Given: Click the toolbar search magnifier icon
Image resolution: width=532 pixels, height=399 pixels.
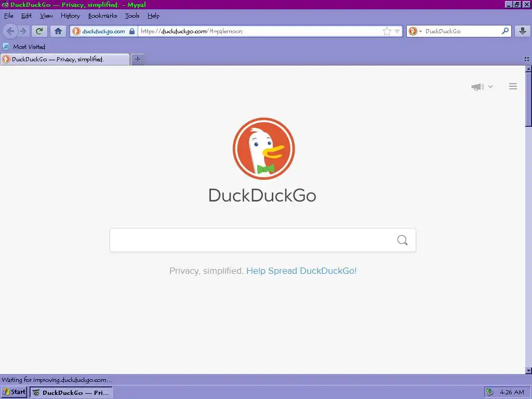Looking at the screenshot, I should (x=505, y=31).
